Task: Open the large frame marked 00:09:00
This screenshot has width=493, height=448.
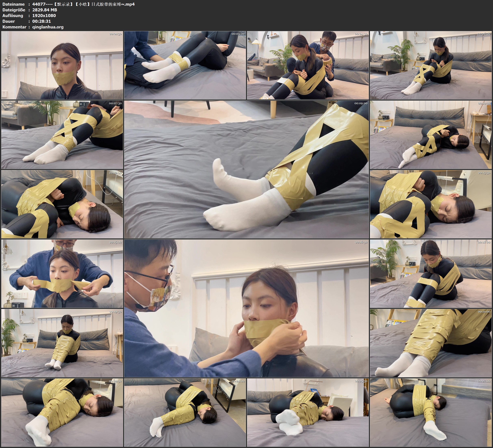Action: pos(247,169)
